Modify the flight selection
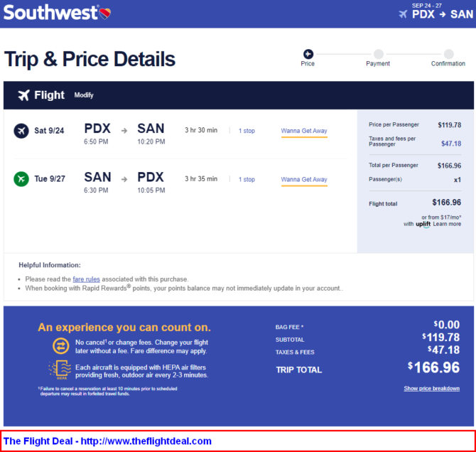 pyautogui.click(x=84, y=95)
